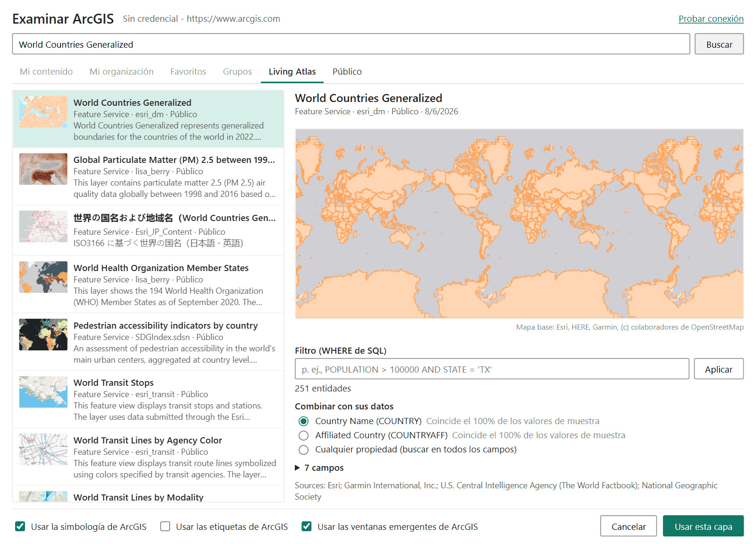Click the Aplicar filter button
The height and width of the screenshot is (544, 756).
(719, 369)
